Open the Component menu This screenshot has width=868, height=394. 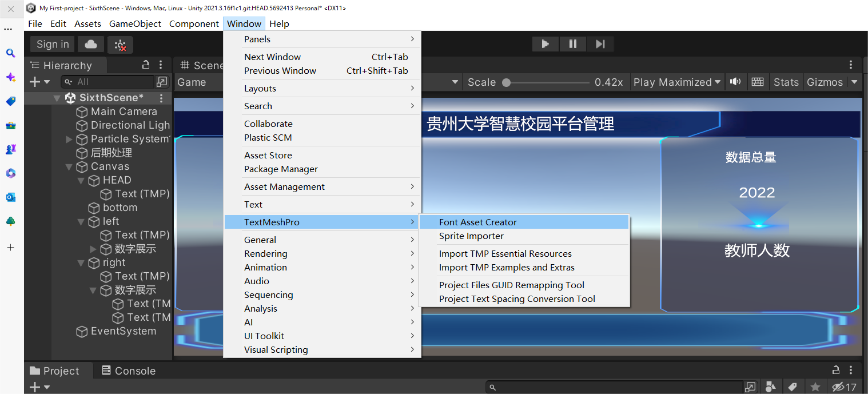[194, 23]
